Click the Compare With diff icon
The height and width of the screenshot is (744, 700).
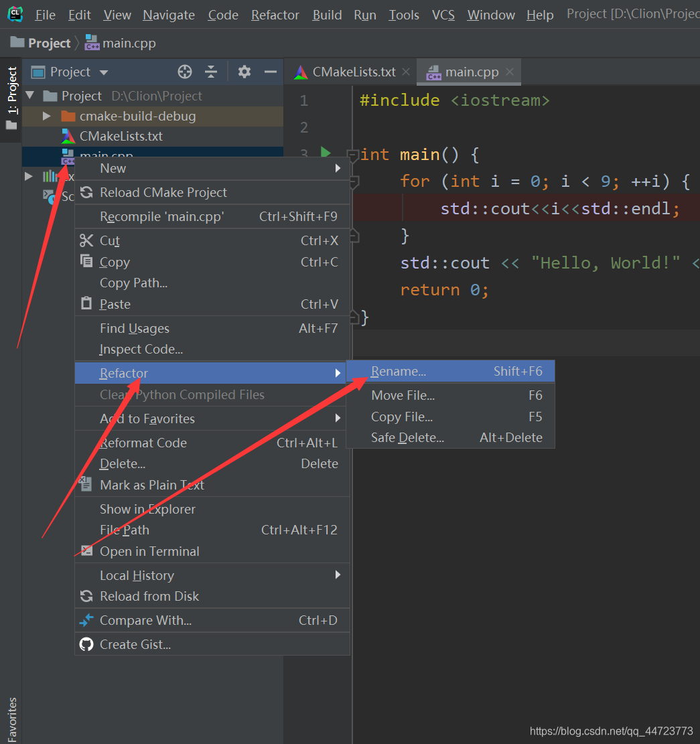tap(86, 619)
